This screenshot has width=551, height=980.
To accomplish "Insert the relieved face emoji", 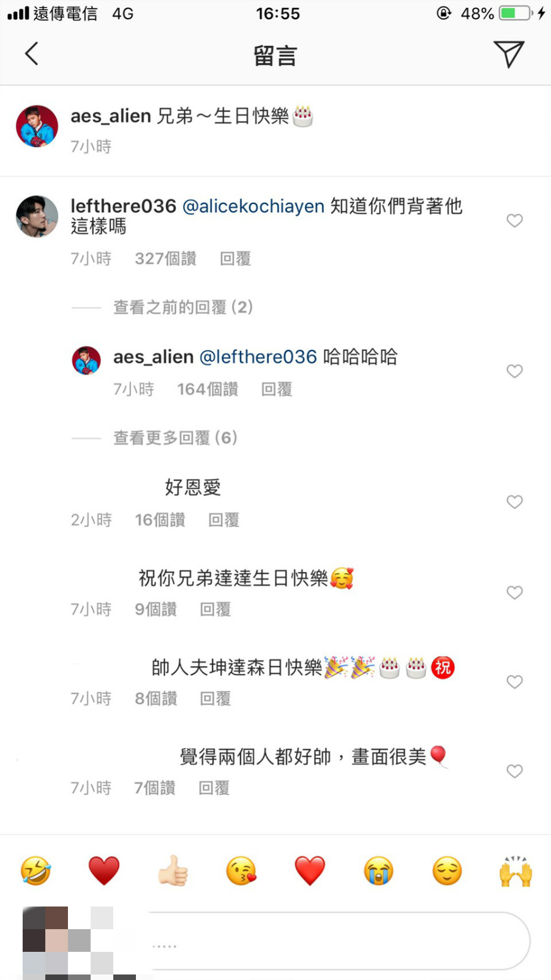I will tap(447, 870).
